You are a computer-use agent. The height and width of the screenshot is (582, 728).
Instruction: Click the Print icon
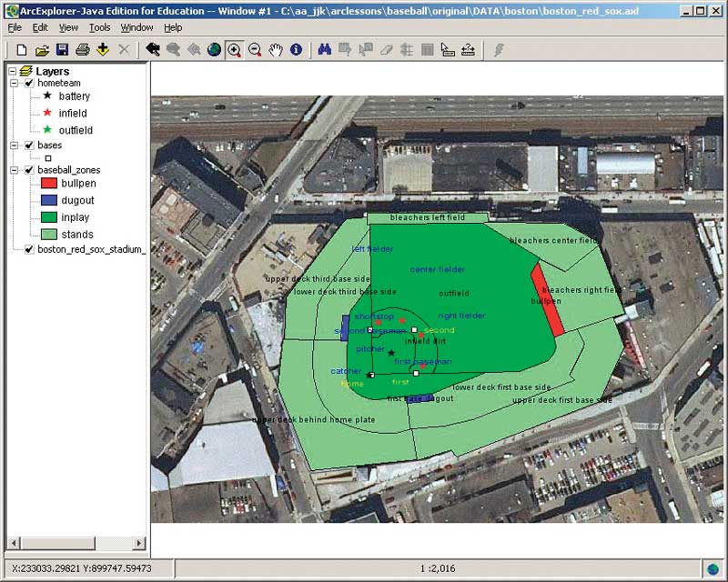(83, 50)
